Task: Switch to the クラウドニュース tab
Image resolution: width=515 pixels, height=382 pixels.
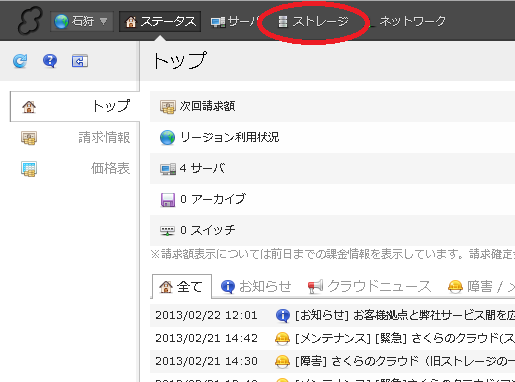Action: 369,286
